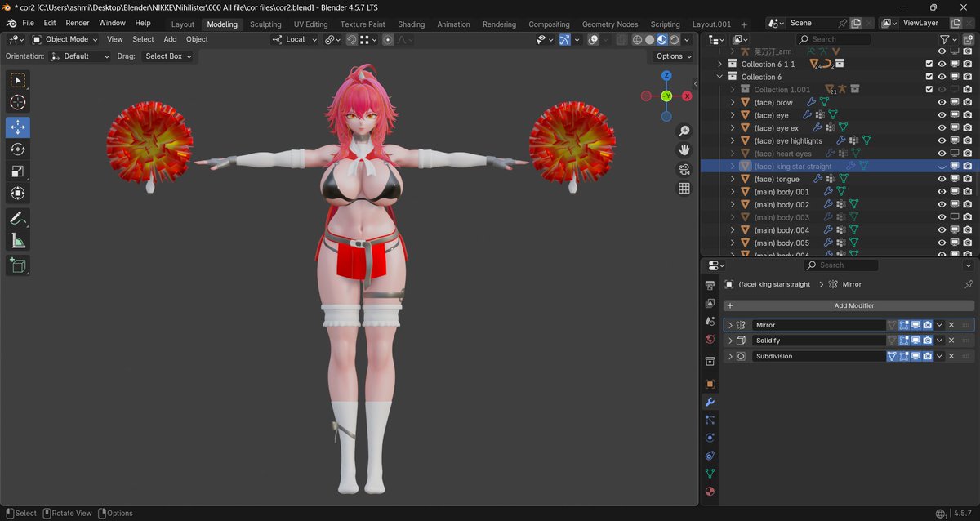
Task: Click the Subdivision modifier name field
Action: pyautogui.click(x=819, y=356)
